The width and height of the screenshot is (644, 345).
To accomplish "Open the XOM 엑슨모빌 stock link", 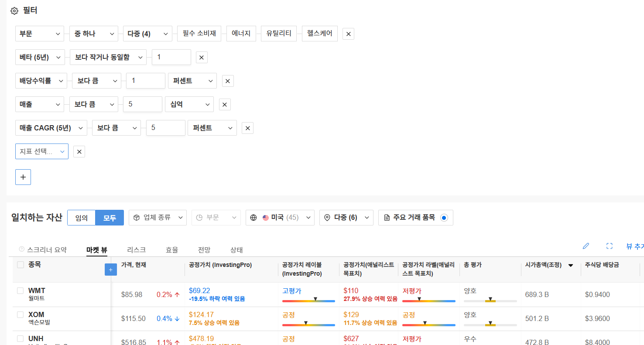I will (39, 318).
